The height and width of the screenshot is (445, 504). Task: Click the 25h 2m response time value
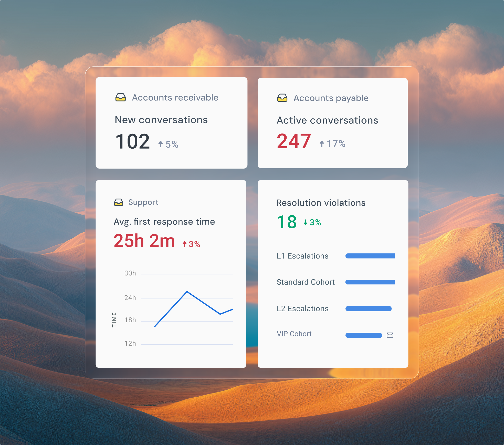tap(144, 241)
